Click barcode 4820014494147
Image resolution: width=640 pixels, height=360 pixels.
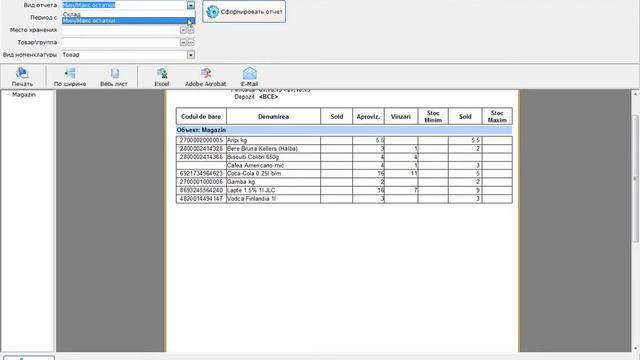(x=201, y=199)
